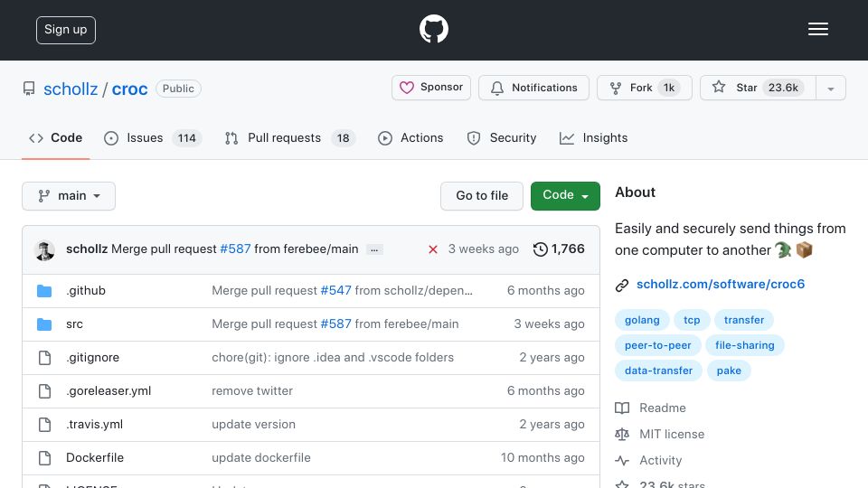Click the .travis.yml file icon
This screenshot has width=868, height=488.
[44, 425]
